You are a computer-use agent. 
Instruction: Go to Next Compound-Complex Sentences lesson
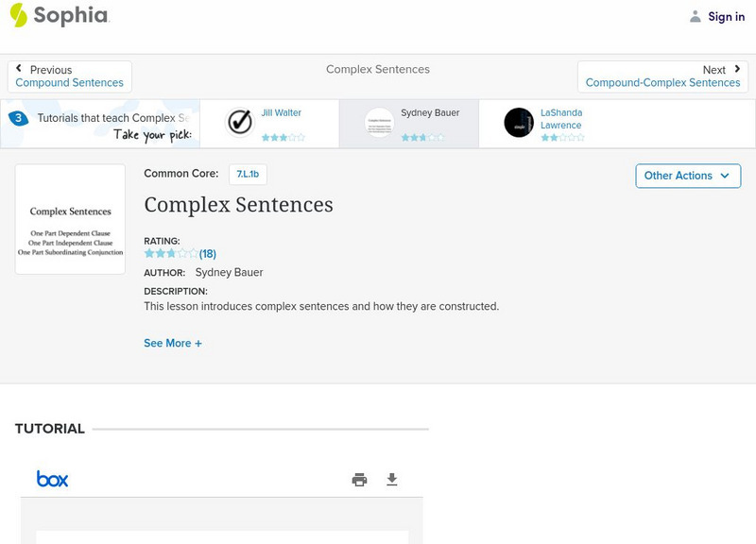coord(662,76)
